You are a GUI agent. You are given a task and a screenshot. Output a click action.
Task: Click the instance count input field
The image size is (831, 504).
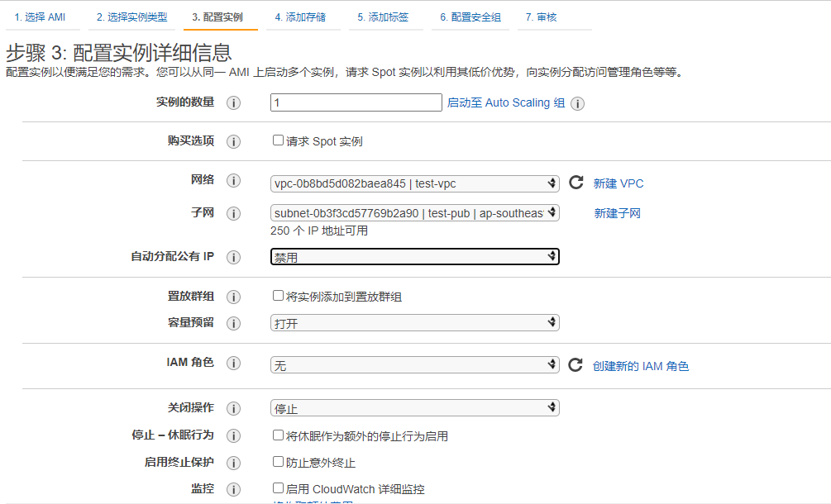356,102
